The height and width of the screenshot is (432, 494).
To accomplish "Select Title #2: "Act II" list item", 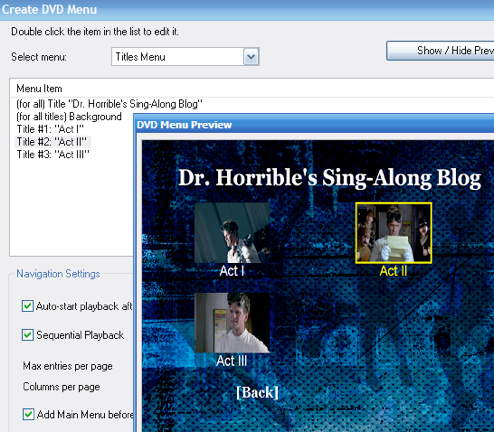I will (52, 142).
